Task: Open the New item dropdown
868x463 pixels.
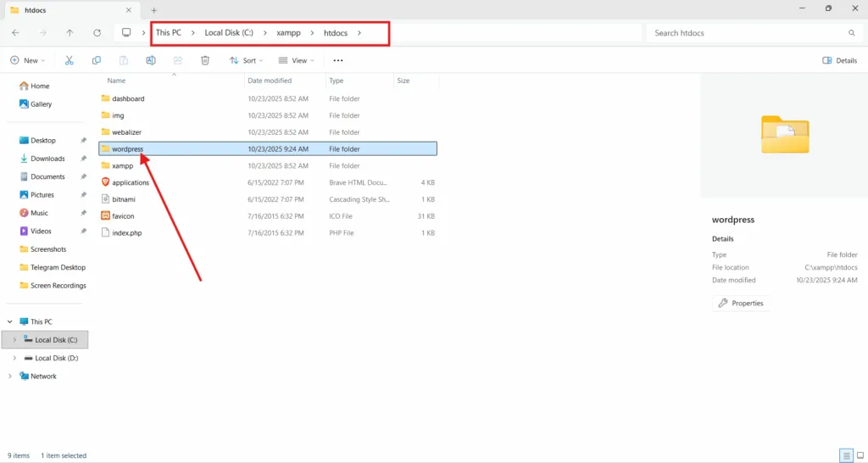Action: point(28,60)
